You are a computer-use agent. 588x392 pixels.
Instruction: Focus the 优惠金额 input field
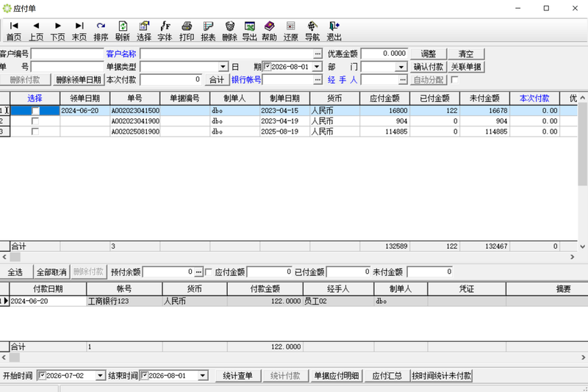[x=384, y=54]
